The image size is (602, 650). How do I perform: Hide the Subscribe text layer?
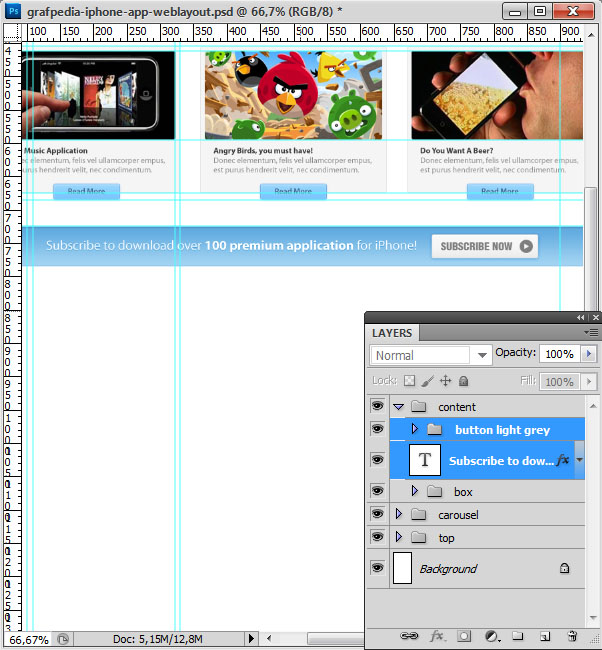(x=377, y=460)
